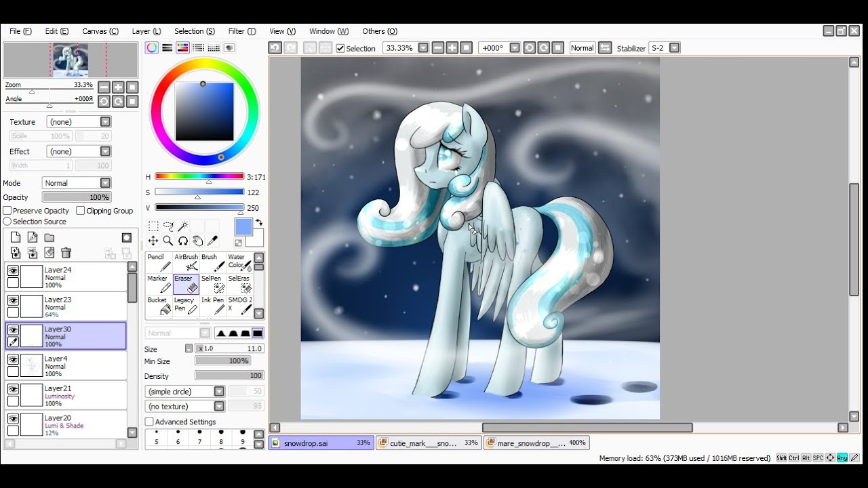Flip canvas view horizontally button

tap(605, 47)
